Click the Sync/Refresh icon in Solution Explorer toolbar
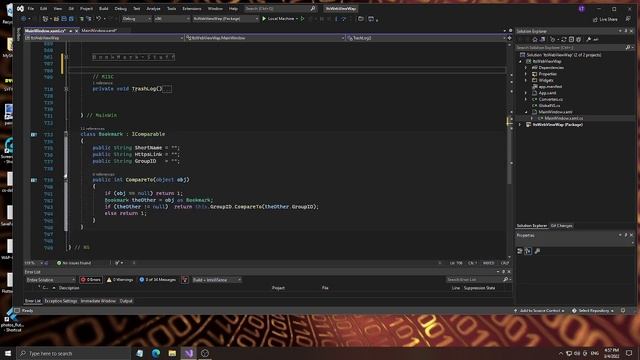Screen dimensions: 640x360 (564, 40)
